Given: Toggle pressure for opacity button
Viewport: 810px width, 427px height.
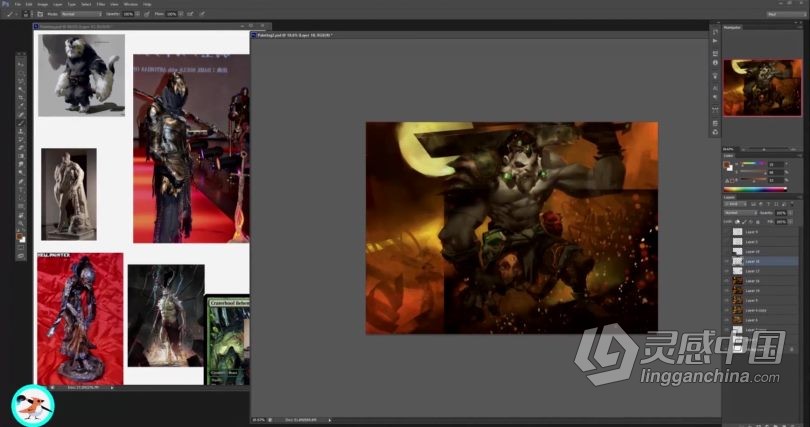Looking at the screenshot, I should [x=147, y=14].
